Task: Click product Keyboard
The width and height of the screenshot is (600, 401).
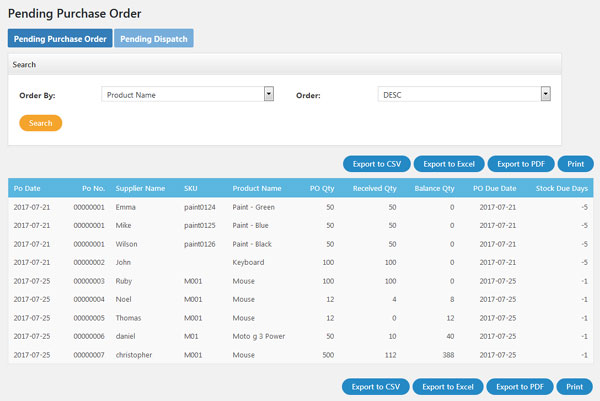Action: click(x=248, y=262)
